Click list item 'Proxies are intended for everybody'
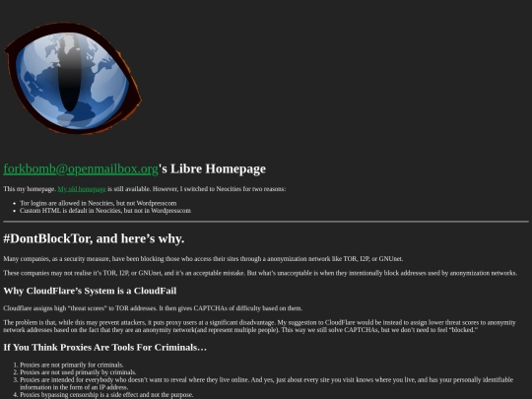This screenshot has height=399, width=532. [266, 383]
